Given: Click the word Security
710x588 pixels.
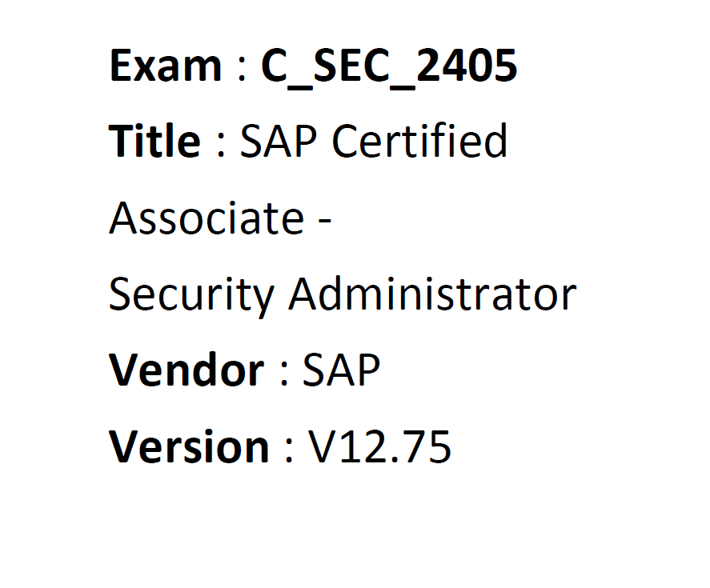Looking at the screenshot, I should 191,294.
